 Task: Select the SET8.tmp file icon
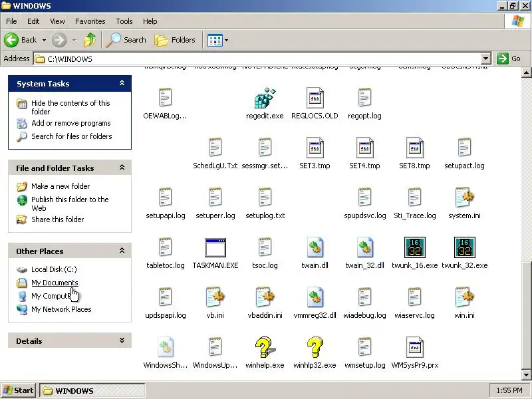pos(414,148)
